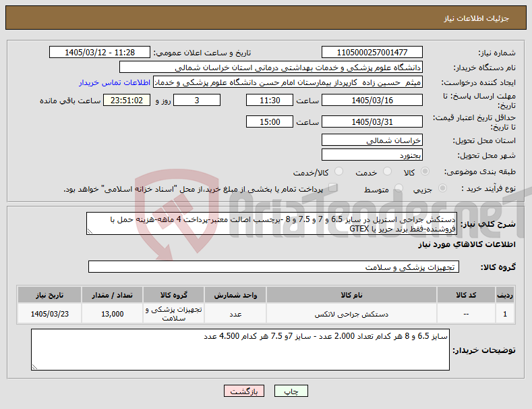Click the goods group field تجهیزات پزشکی و سلامت
This screenshot has width=532, height=409.
point(274,267)
